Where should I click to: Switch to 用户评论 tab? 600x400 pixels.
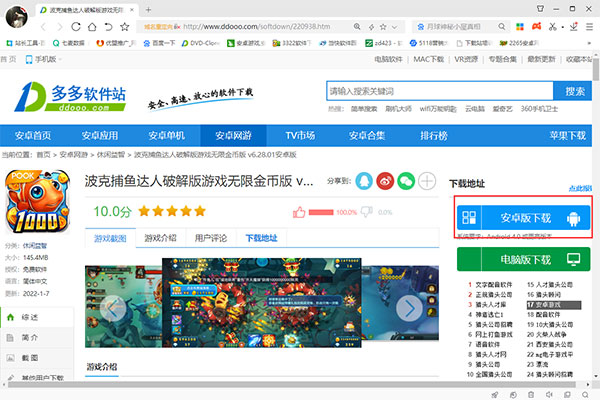tap(211, 238)
